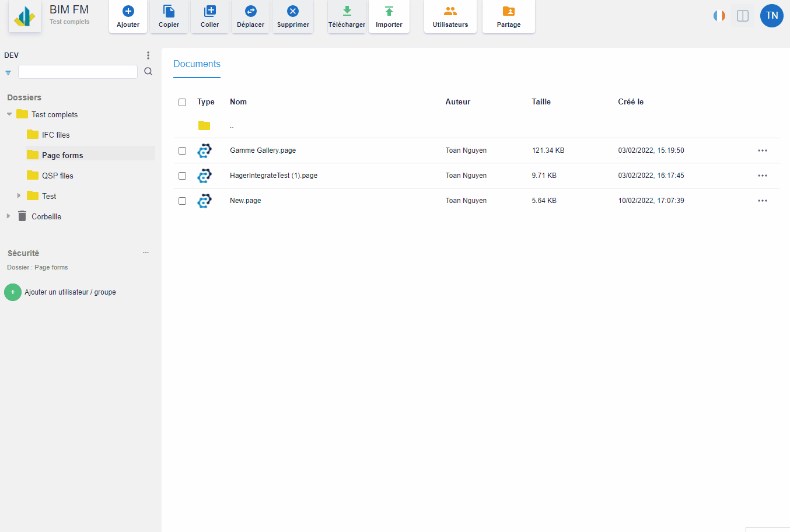Click the Déplacer move icon
The image size is (790, 532).
pos(250,12)
